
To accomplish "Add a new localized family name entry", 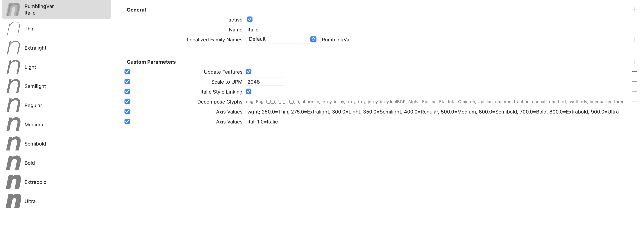I will 634,39.
